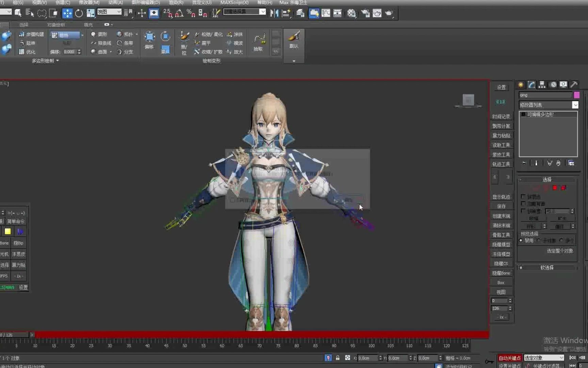Open the Utilities hammer panel tab
The height and width of the screenshot is (368, 588).
[574, 85]
